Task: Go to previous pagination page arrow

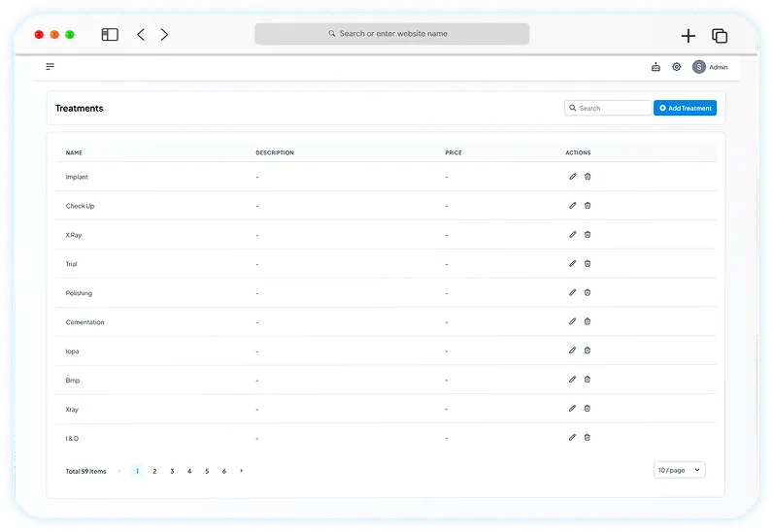Action: 119,471
